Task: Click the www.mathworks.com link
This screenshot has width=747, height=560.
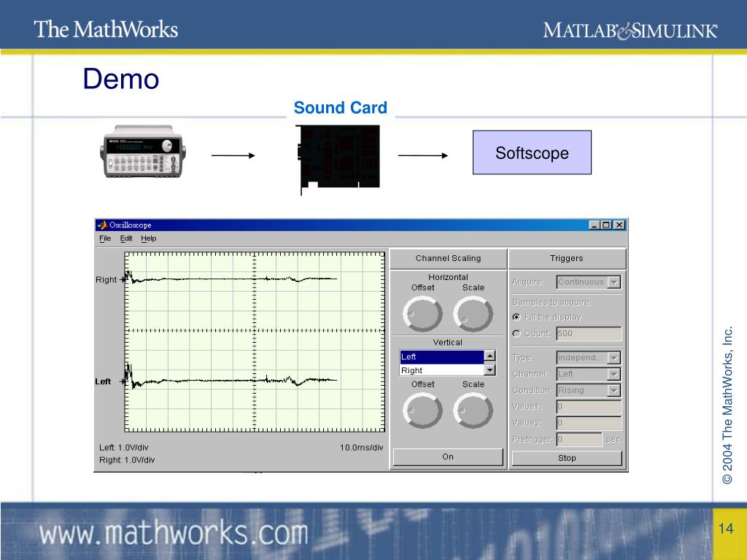Action: (174, 533)
